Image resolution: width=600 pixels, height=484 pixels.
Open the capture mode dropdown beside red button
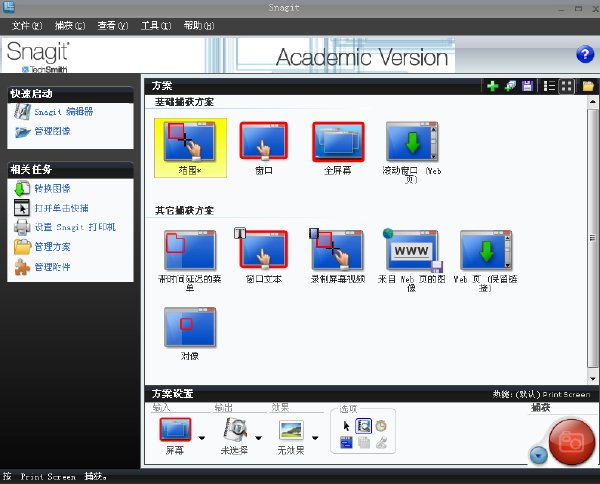[538, 456]
